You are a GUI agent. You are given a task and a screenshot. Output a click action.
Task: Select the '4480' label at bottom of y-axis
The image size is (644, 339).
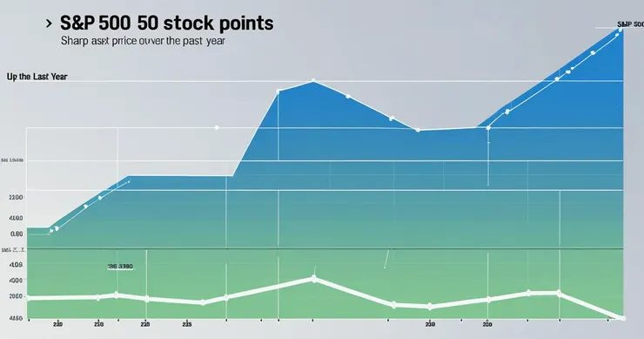(x=16, y=318)
